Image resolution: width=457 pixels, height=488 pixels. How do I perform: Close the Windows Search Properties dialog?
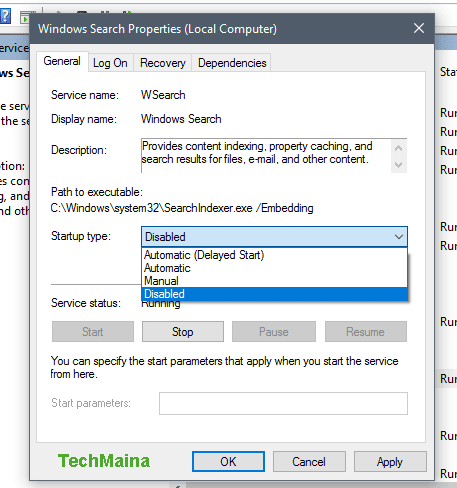click(x=419, y=28)
